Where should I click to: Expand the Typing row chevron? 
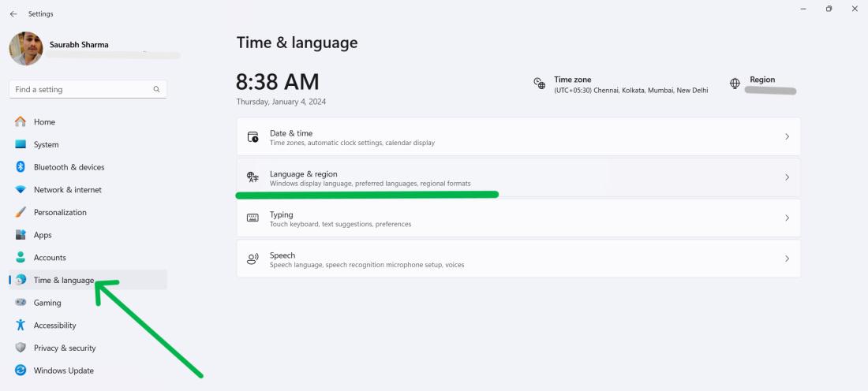787,218
